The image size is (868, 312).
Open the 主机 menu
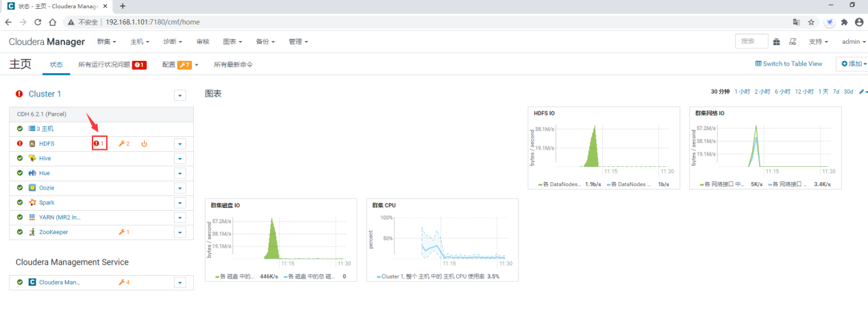[x=140, y=42]
